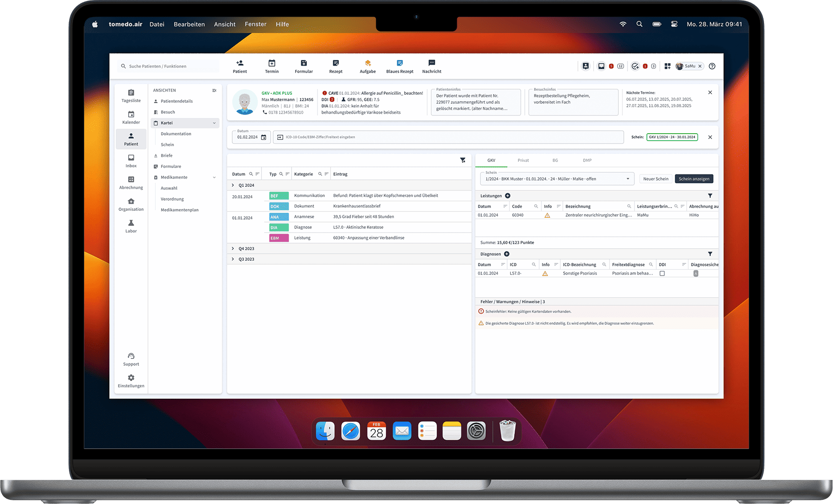Open the help question mark icon

point(712,66)
